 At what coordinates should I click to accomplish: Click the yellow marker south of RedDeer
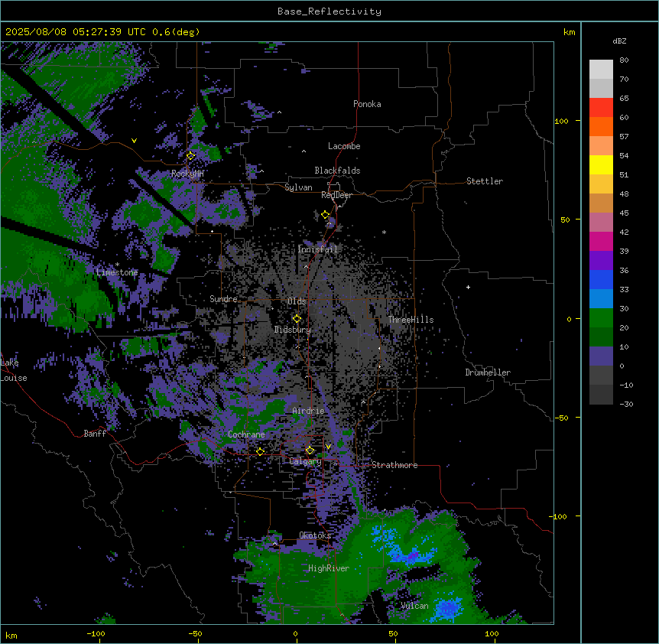[x=326, y=215]
